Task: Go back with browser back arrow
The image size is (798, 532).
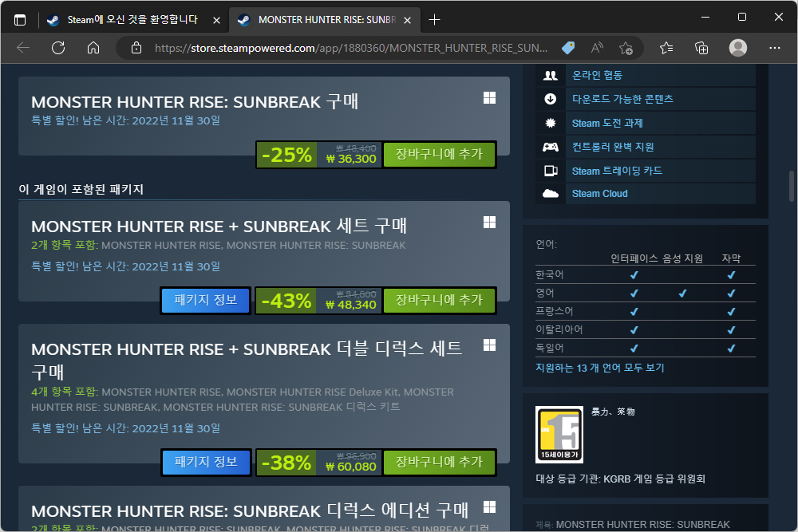Action: [23, 48]
